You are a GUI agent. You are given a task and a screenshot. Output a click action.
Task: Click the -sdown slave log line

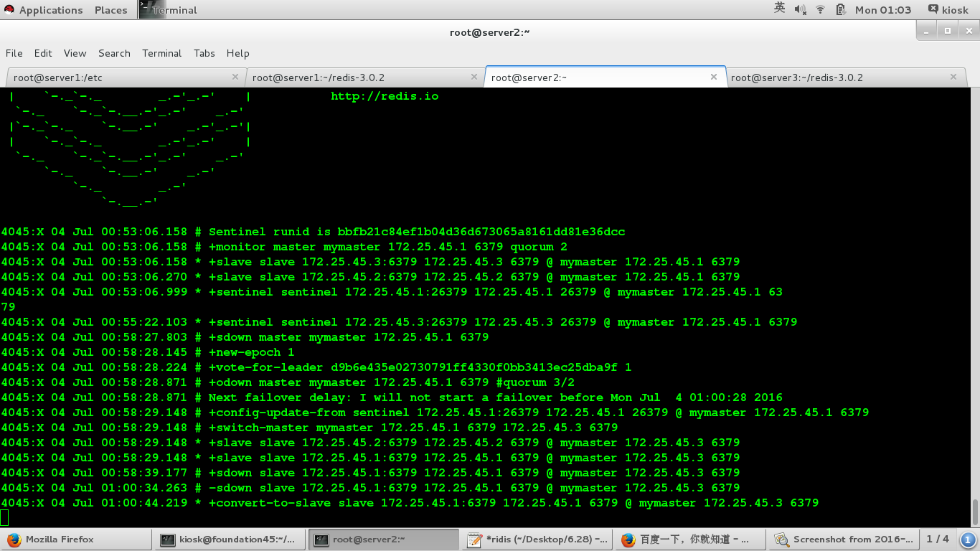click(x=370, y=488)
